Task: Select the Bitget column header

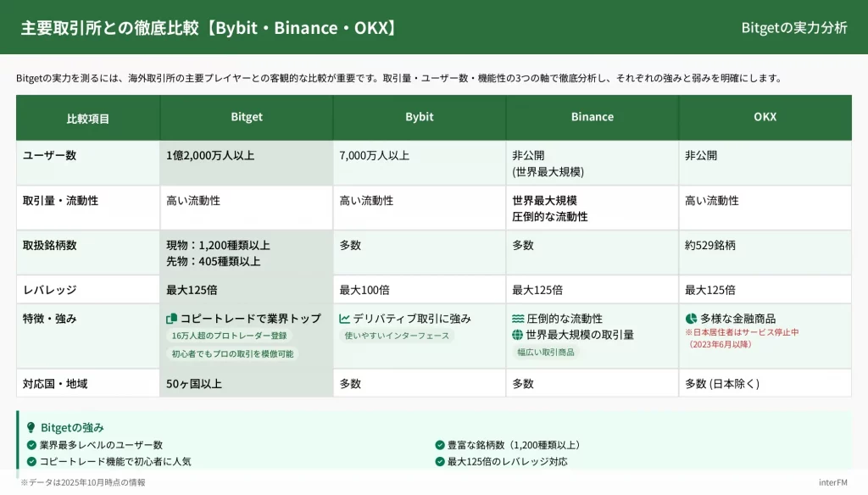Action: point(247,117)
